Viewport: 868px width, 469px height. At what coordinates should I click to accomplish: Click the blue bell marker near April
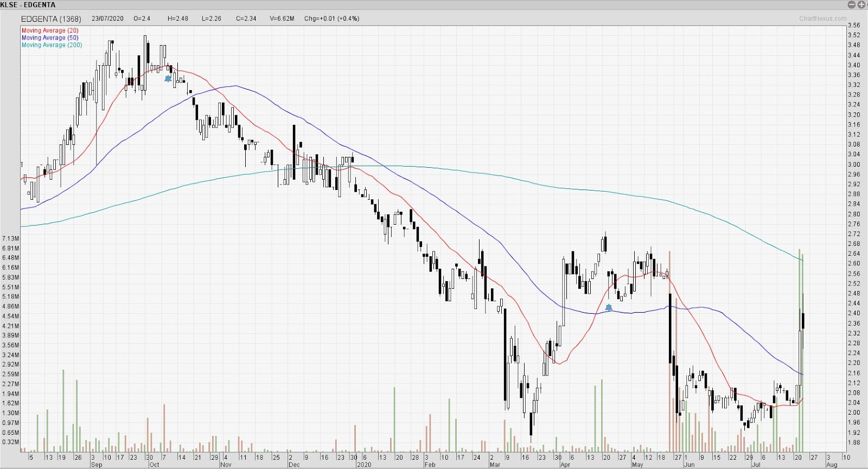coord(609,308)
